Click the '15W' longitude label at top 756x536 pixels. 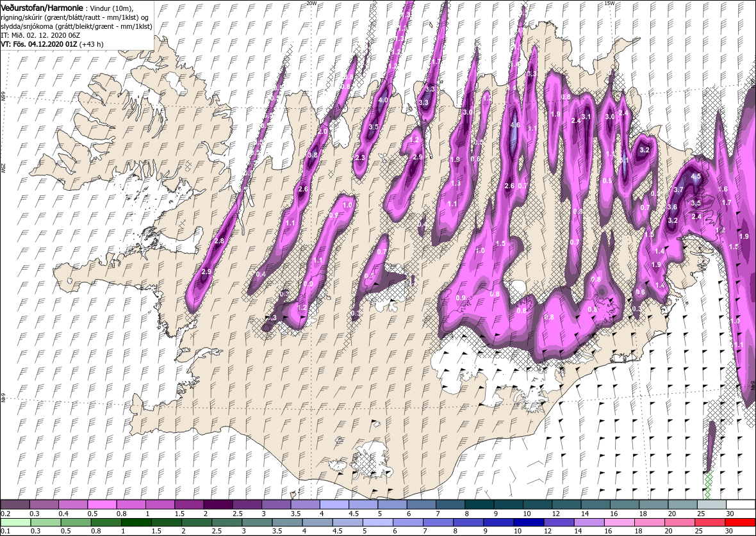(609, 3)
